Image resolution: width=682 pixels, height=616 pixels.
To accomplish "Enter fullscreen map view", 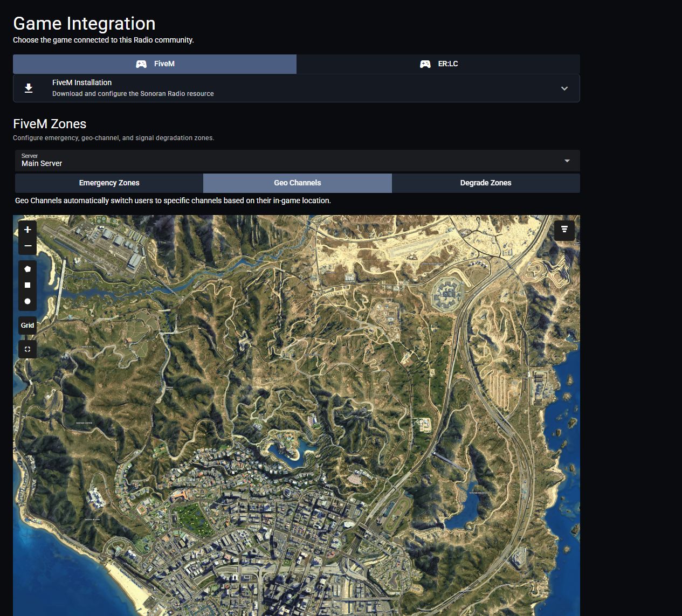I will [27, 349].
